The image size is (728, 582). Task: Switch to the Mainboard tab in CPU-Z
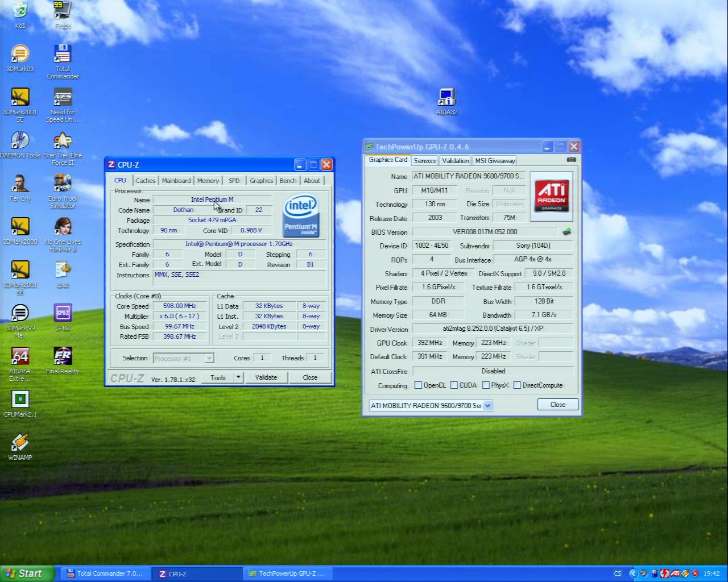[176, 181]
